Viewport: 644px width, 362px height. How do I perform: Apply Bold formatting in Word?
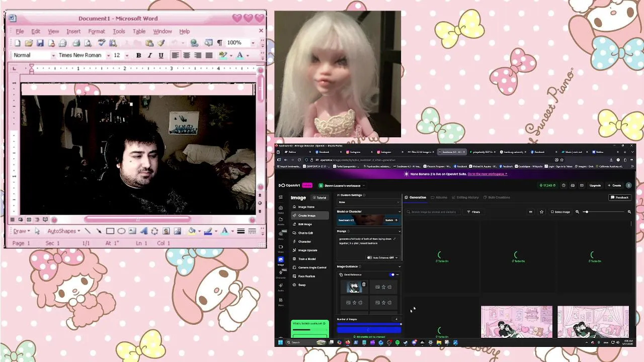138,55
